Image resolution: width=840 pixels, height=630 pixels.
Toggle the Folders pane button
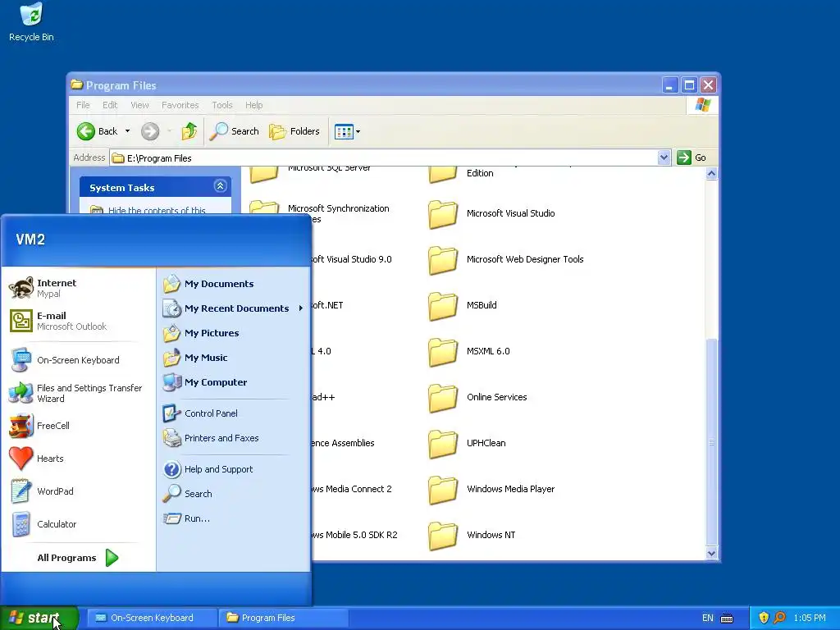coord(294,131)
